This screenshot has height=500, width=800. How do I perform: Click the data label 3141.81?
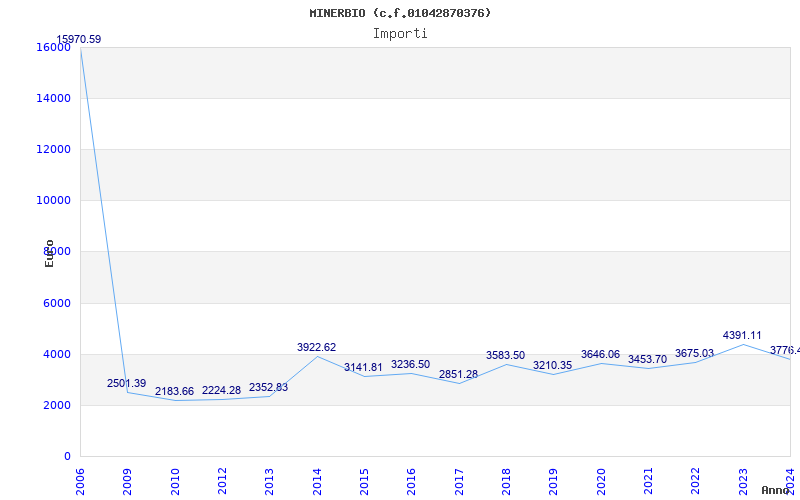coord(363,367)
